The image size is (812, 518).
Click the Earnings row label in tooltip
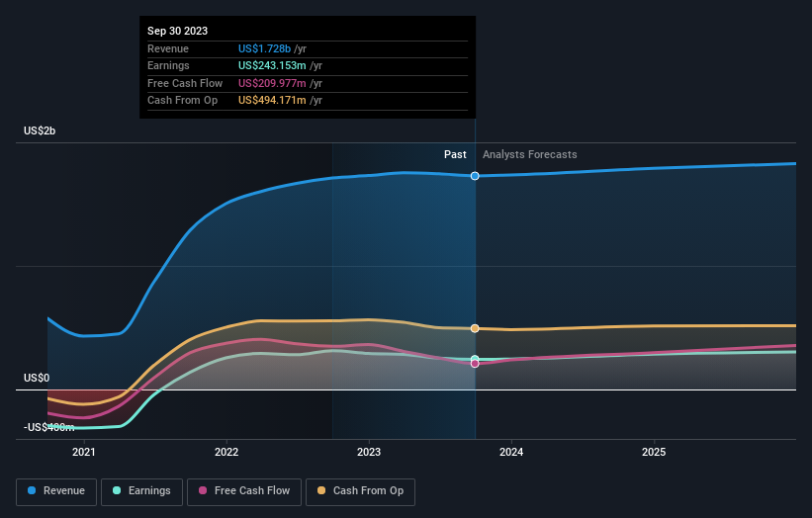(168, 65)
